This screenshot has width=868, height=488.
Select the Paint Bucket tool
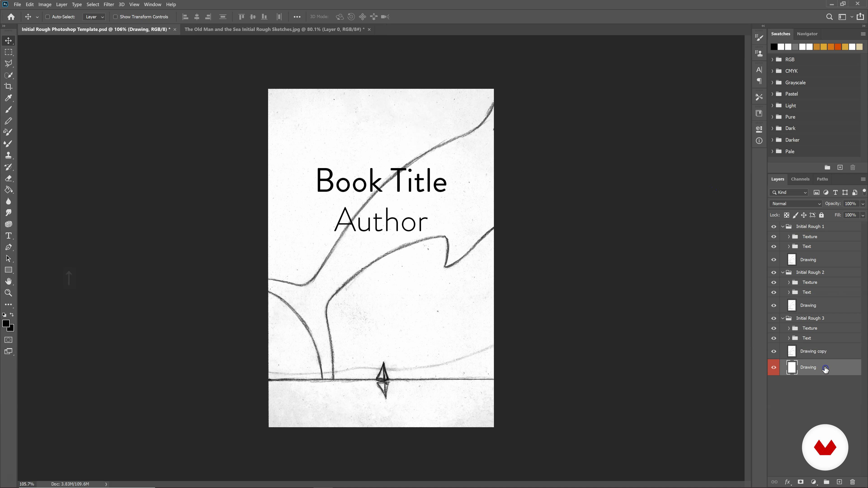tap(8, 190)
